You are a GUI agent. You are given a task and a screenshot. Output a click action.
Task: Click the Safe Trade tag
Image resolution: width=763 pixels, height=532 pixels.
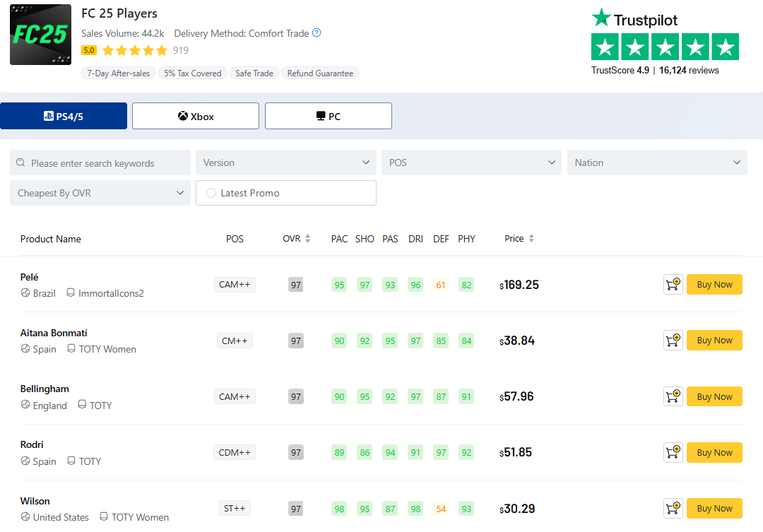pyautogui.click(x=254, y=73)
